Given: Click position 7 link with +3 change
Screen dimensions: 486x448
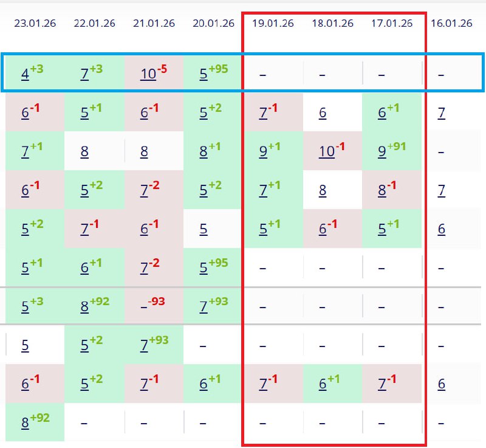Looking at the screenshot, I should pos(85,75).
